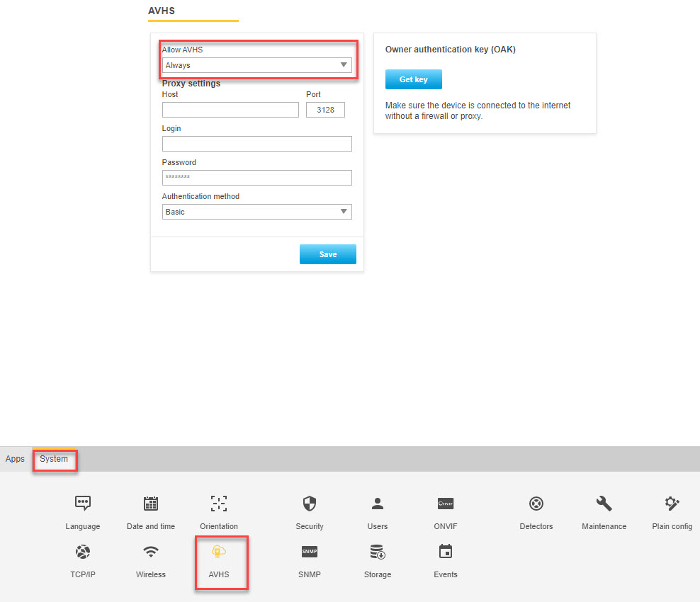Open the Language settings icon
The width and height of the screenshot is (700, 602).
(83, 504)
